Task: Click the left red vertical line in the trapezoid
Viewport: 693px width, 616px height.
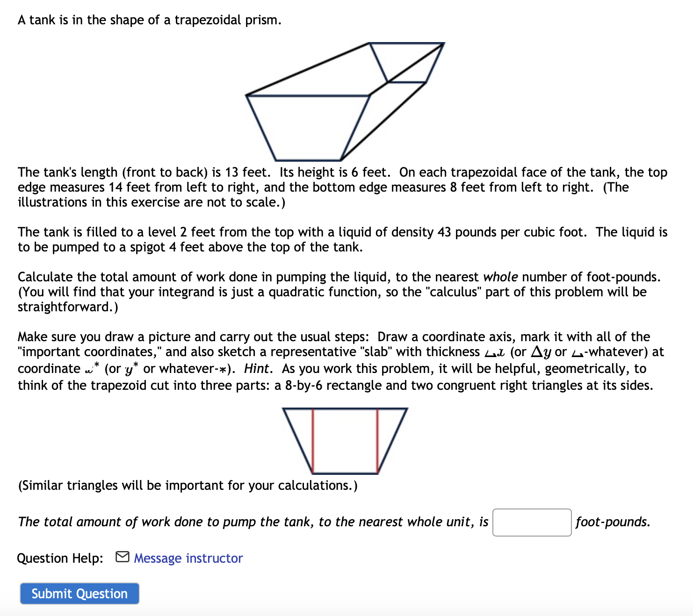Action: pyautogui.click(x=312, y=439)
